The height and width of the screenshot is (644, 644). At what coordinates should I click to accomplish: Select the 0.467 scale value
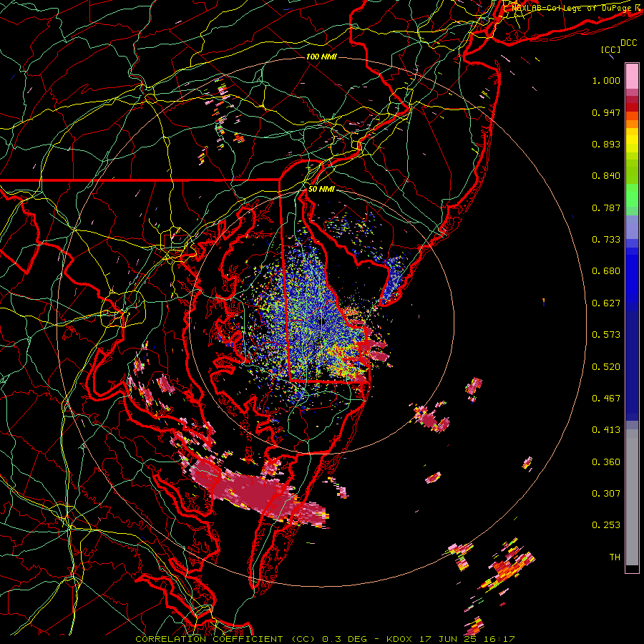point(606,399)
